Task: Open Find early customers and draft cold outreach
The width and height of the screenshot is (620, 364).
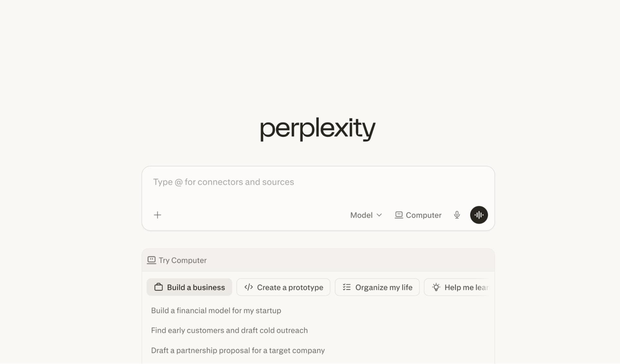Action: [x=229, y=330]
